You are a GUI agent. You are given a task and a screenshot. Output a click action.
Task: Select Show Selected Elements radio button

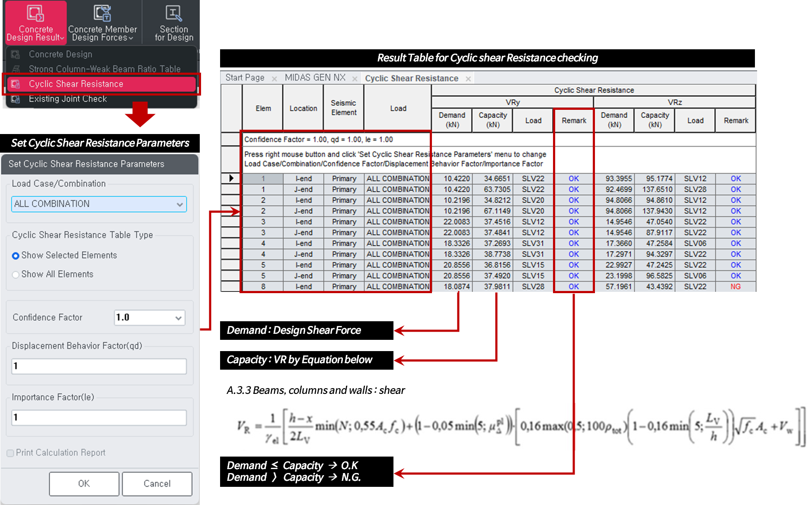[x=16, y=256]
